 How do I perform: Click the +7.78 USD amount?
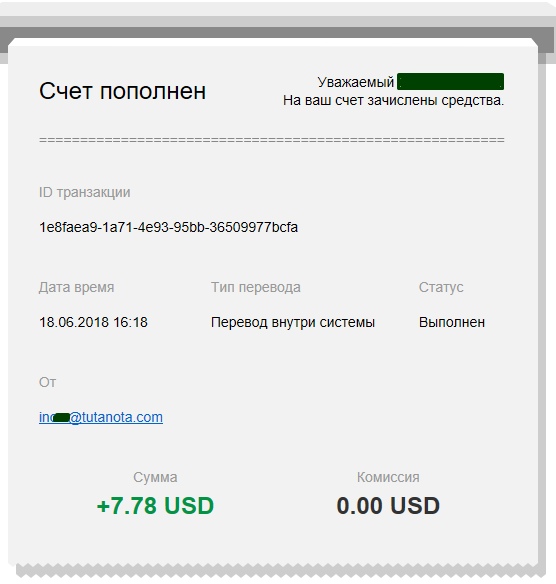pos(155,505)
